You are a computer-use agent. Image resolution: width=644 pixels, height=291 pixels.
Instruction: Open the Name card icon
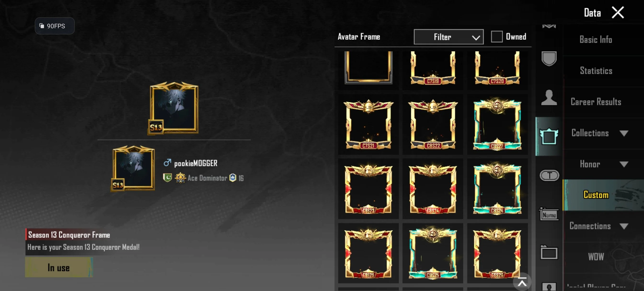[549, 214]
